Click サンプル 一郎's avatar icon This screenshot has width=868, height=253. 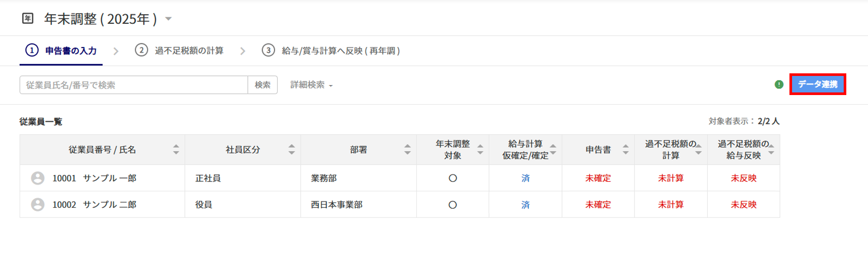pyautogui.click(x=38, y=178)
